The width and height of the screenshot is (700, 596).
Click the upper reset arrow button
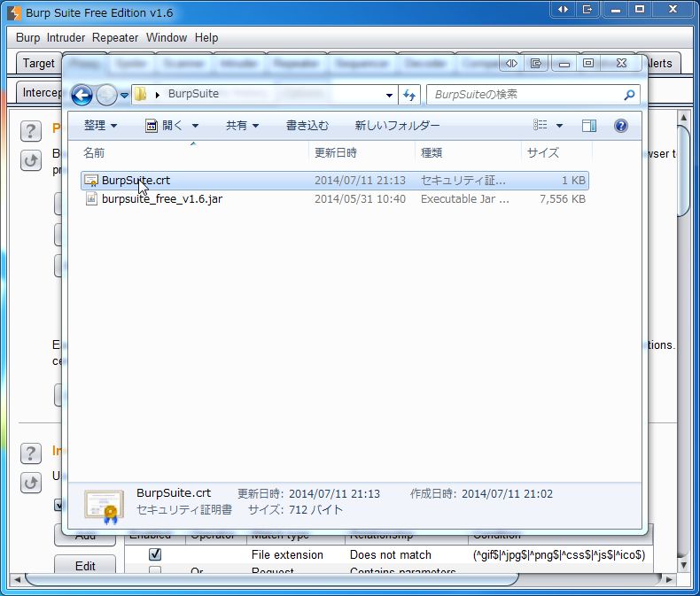tap(30, 160)
